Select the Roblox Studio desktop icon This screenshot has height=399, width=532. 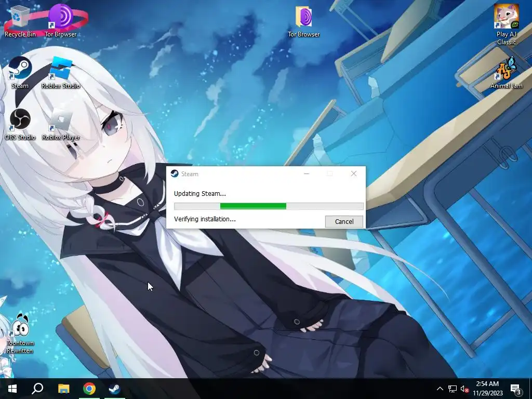pyautogui.click(x=61, y=72)
